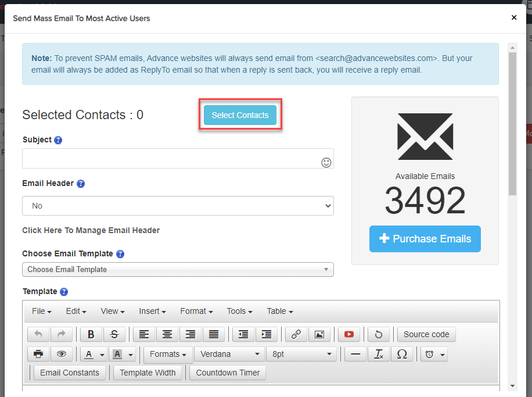
Task: Click the insert link icon
Action: pos(296,334)
